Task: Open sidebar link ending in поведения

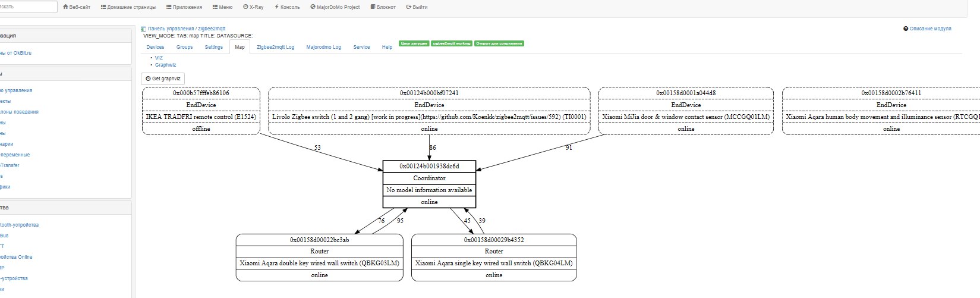Action: pos(20,112)
